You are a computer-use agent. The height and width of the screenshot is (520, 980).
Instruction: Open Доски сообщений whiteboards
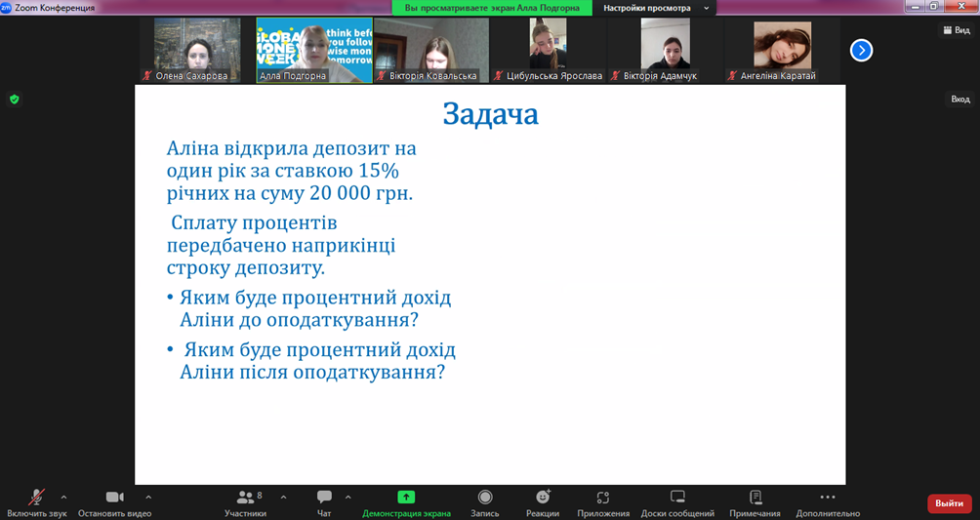[x=677, y=503]
